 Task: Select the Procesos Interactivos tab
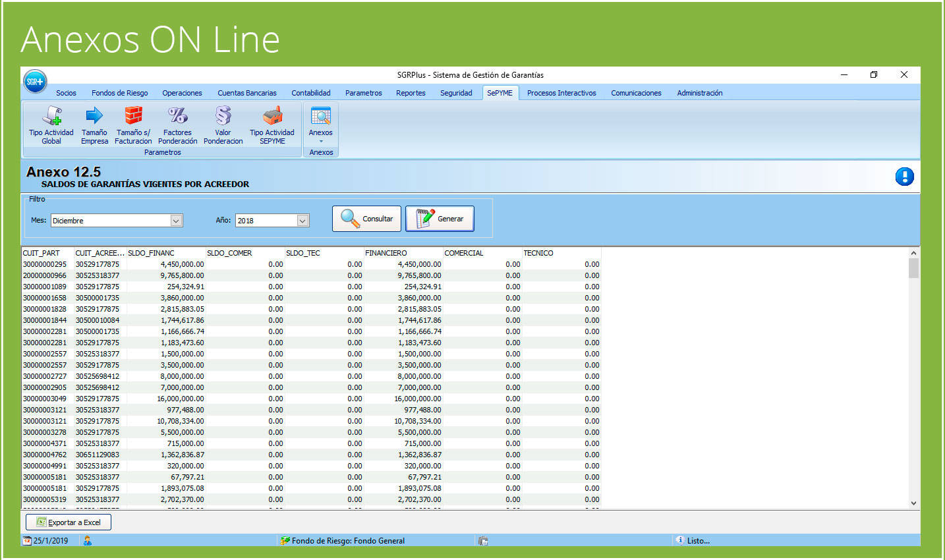(561, 93)
